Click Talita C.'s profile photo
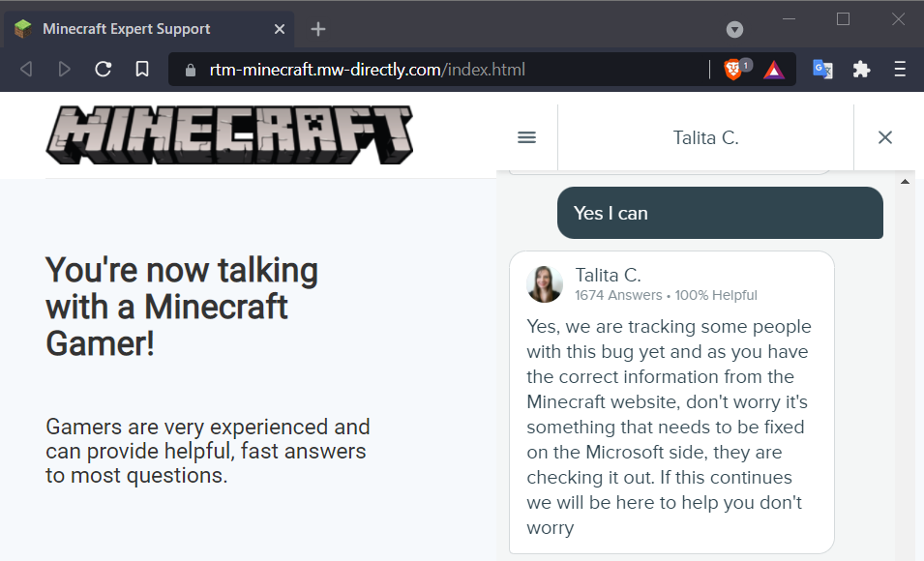Viewport: 924px width, 561px height. pos(544,284)
